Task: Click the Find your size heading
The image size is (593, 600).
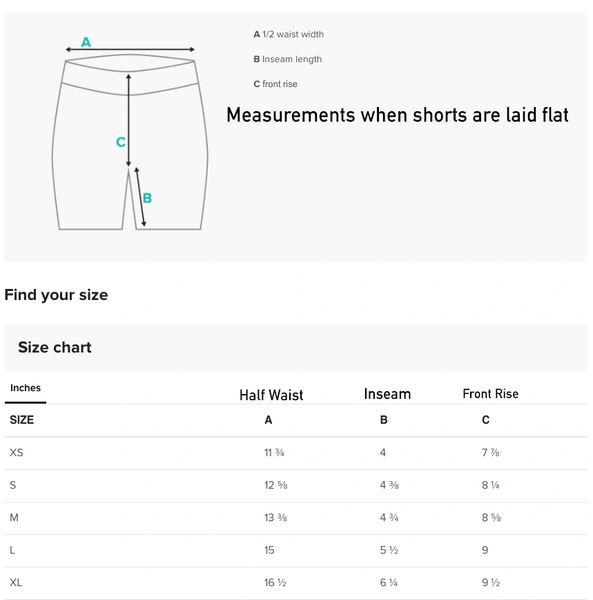Action: coord(56,295)
